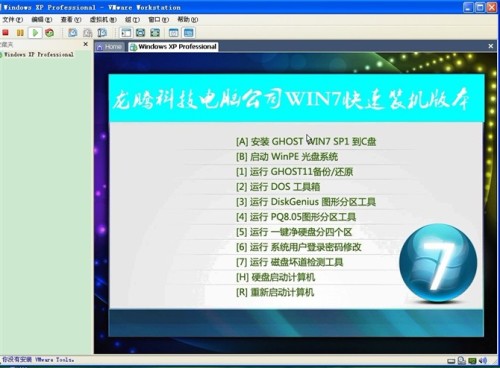Image resolution: width=500 pixels, height=368 pixels.
Task: Choose [H] 硬盘启动计算机
Action: pos(275,277)
